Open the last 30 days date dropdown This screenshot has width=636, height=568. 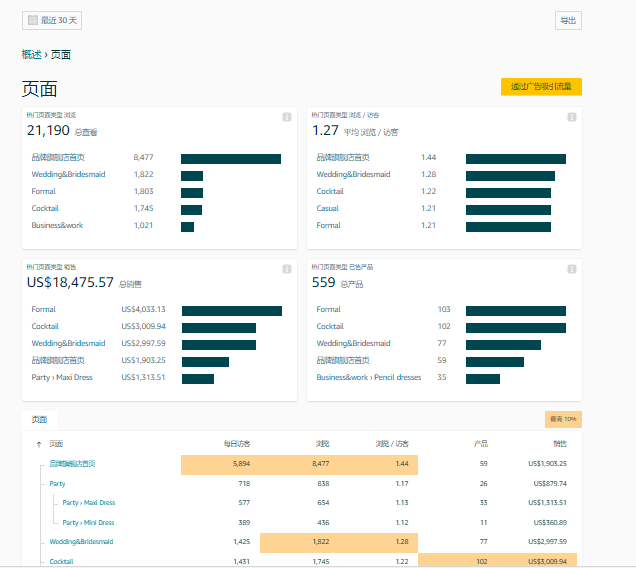[x=52, y=20]
